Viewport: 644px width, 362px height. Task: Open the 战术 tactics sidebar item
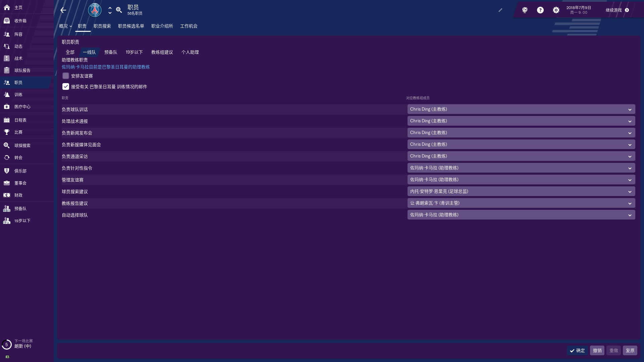tap(18, 58)
